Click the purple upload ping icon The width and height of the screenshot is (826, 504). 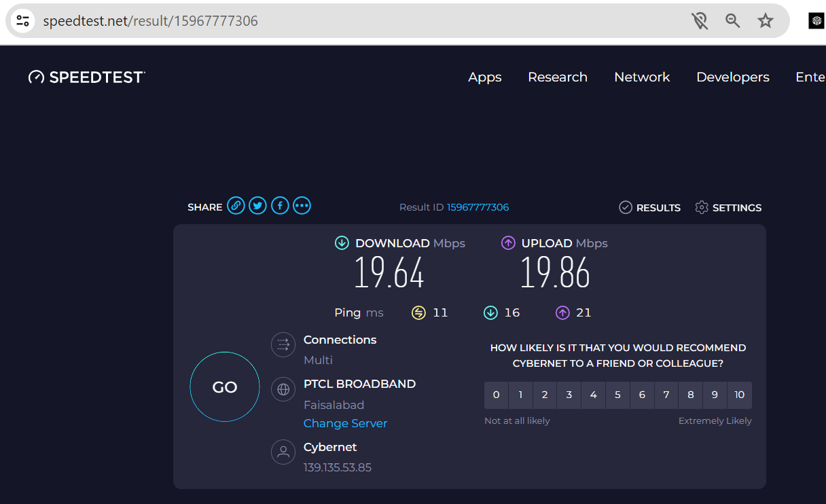[x=562, y=312]
